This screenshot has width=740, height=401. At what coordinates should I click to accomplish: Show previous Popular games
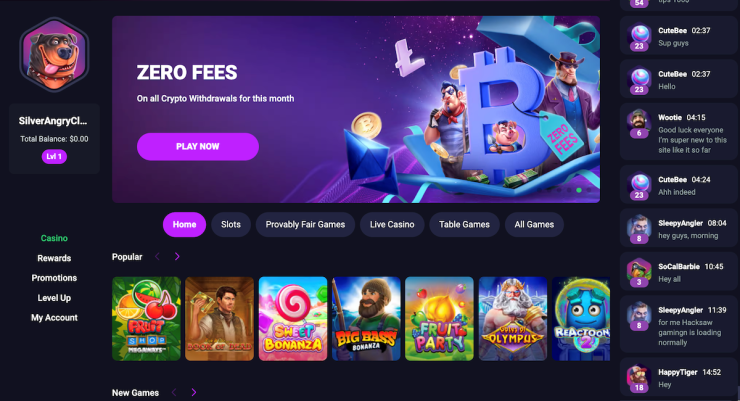coord(158,257)
